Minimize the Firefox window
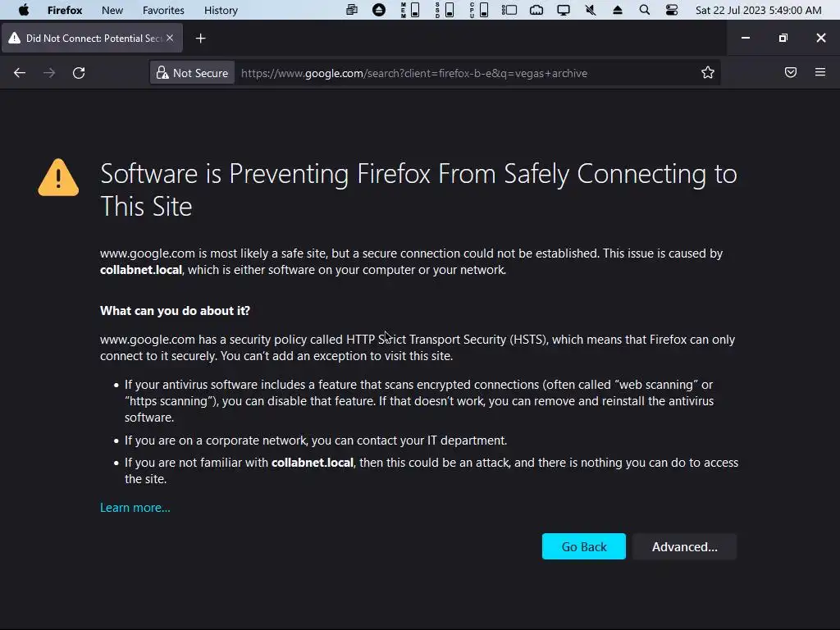This screenshot has width=840, height=630. click(745, 38)
